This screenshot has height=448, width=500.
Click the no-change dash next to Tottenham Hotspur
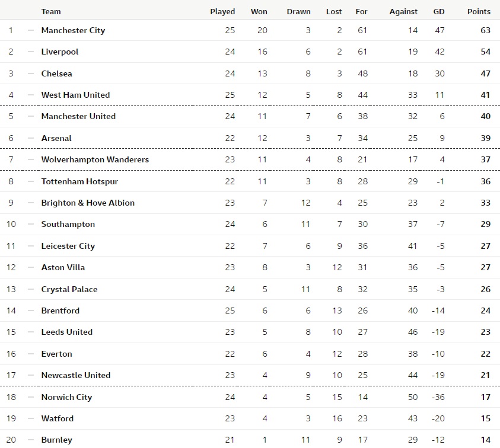coord(31,181)
